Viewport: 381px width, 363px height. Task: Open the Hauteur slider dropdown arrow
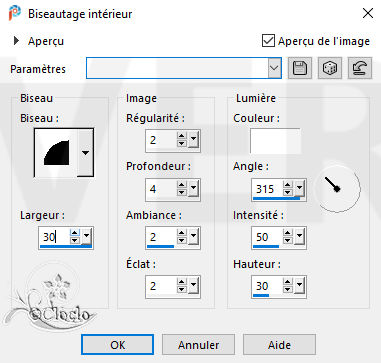pyautogui.click(x=299, y=286)
